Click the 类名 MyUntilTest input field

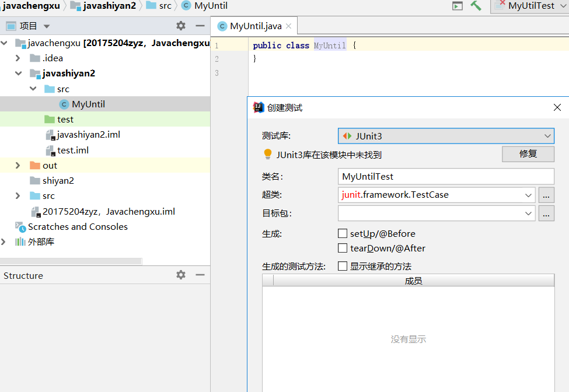446,177
